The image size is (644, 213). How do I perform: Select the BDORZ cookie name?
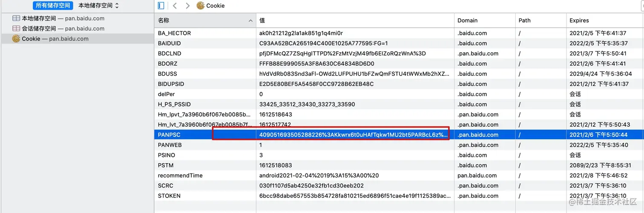[167, 64]
